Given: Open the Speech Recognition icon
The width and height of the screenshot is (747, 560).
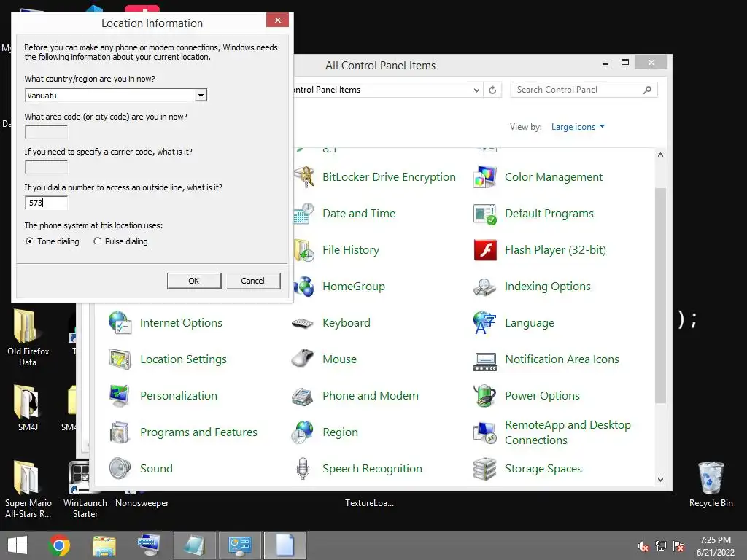Looking at the screenshot, I should pyautogui.click(x=303, y=469).
